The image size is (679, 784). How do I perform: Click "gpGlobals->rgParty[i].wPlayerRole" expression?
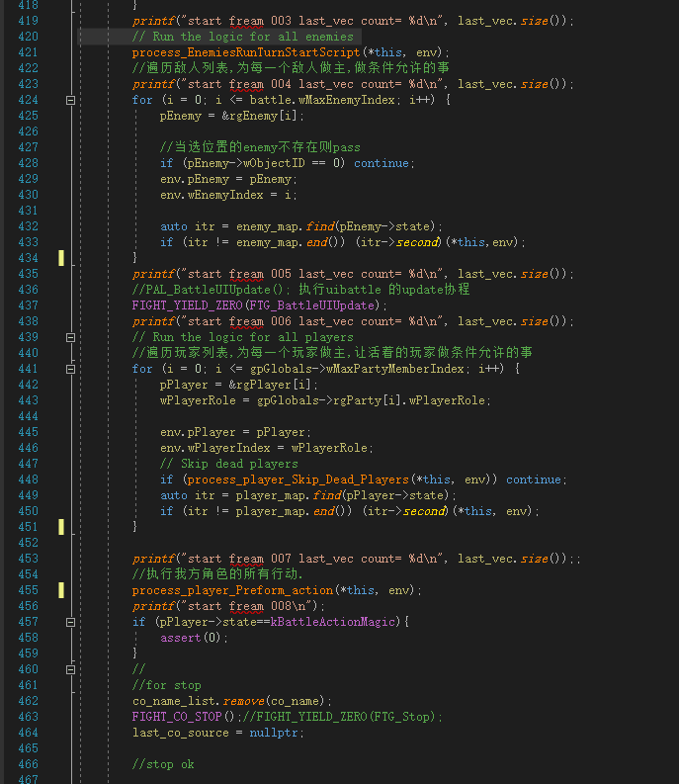(371, 400)
